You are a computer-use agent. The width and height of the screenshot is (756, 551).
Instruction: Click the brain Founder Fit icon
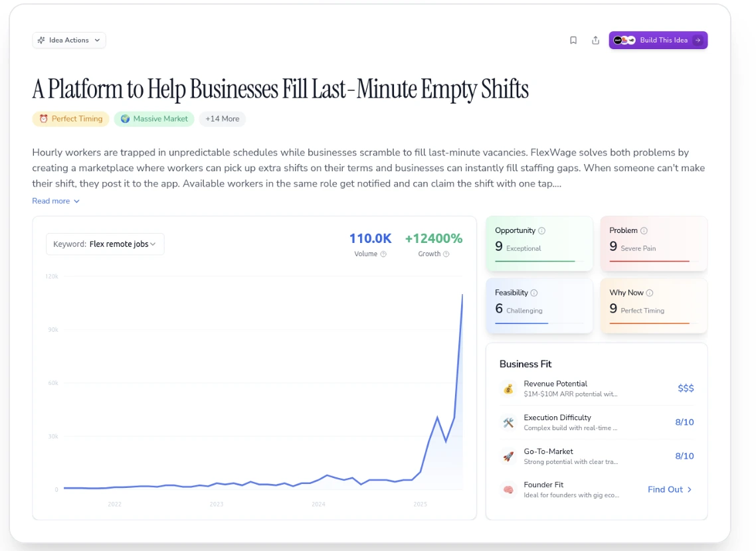(508, 490)
